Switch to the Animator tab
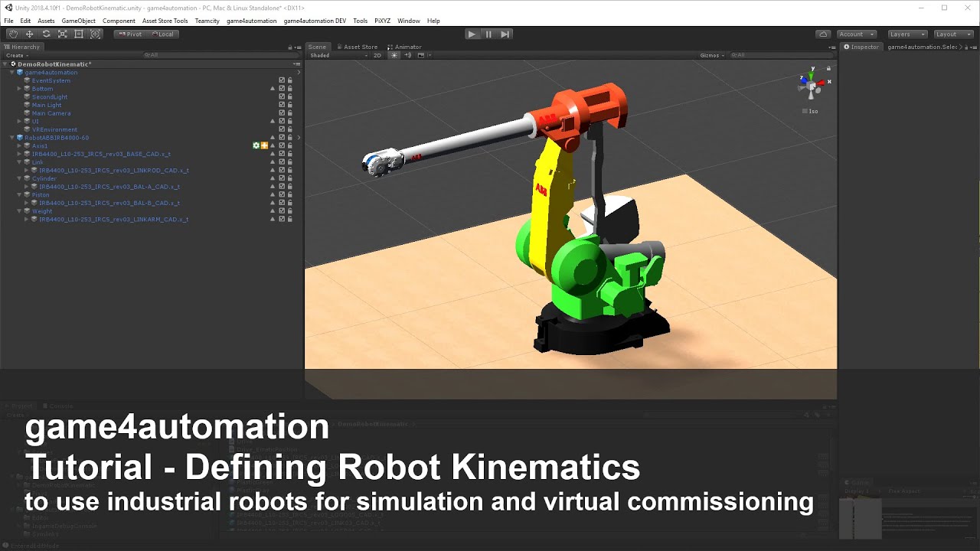Image resolution: width=980 pixels, height=551 pixels. coord(405,47)
